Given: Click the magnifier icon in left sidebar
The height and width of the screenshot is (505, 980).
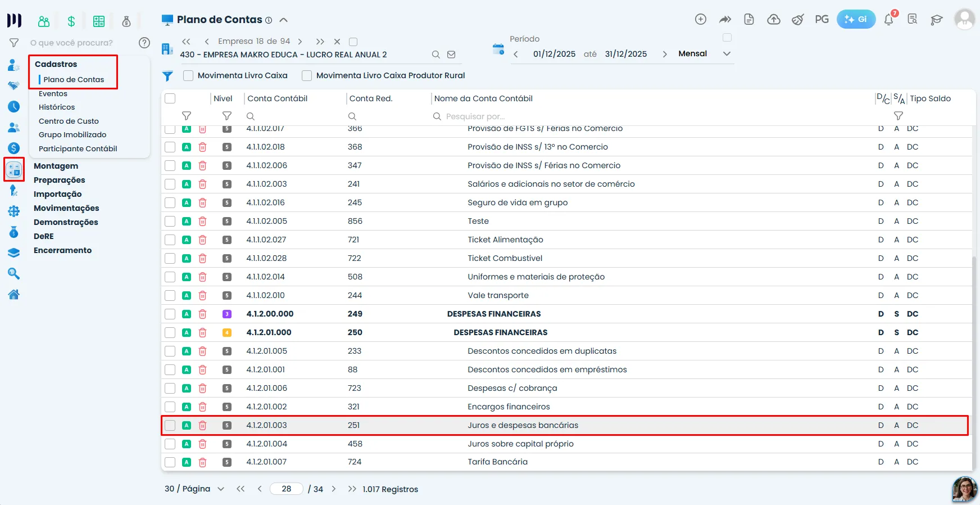Looking at the screenshot, I should [14, 273].
